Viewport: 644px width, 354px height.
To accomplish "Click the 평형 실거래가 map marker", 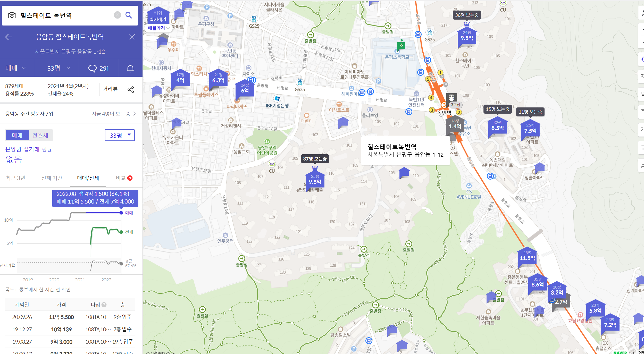I will pyautogui.click(x=158, y=16).
